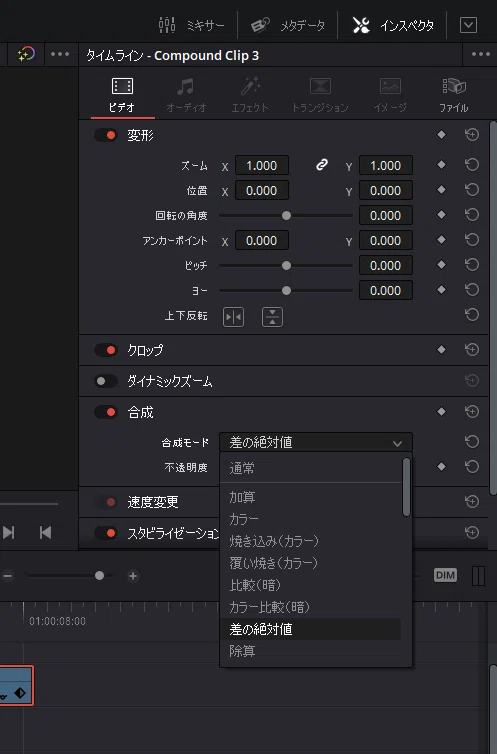
Task: Toggle the クロップ (Crop) section switch
Action: (x=106, y=350)
